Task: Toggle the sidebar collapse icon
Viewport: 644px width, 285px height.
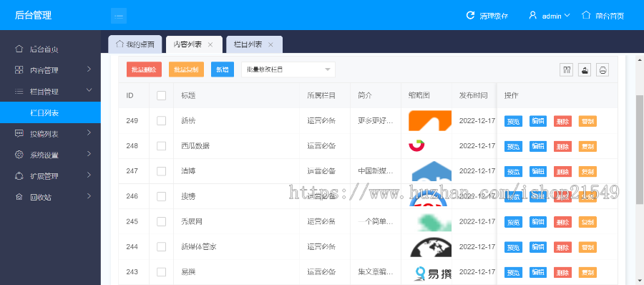Action: pyautogui.click(x=119, y=16)
